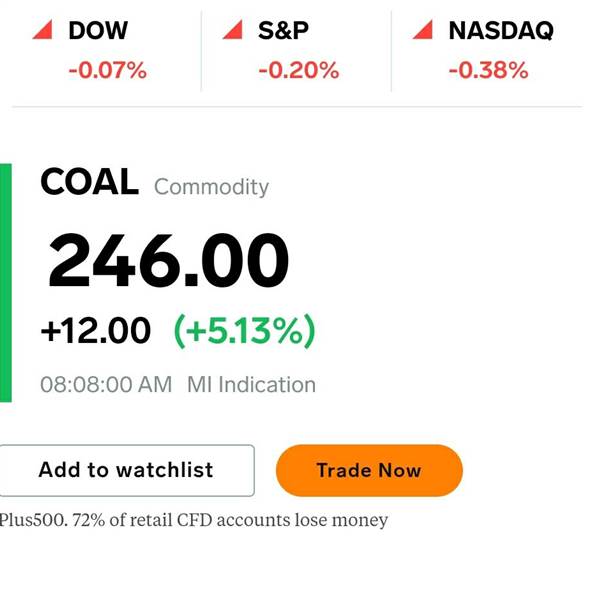
Task: Click the COAL commodity title
Action: pyautogui.click(x=90, y=182)
